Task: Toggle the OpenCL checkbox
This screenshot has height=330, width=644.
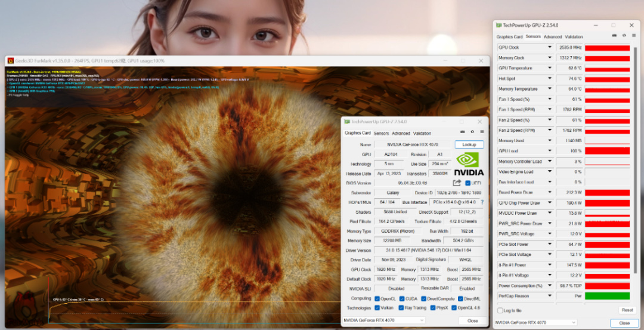Action: pos(377,298)
